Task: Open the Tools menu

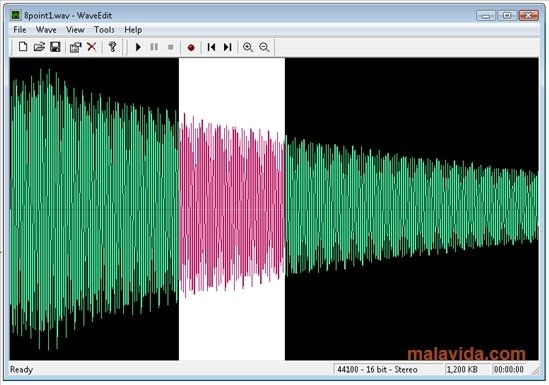Action: point(104,30)
